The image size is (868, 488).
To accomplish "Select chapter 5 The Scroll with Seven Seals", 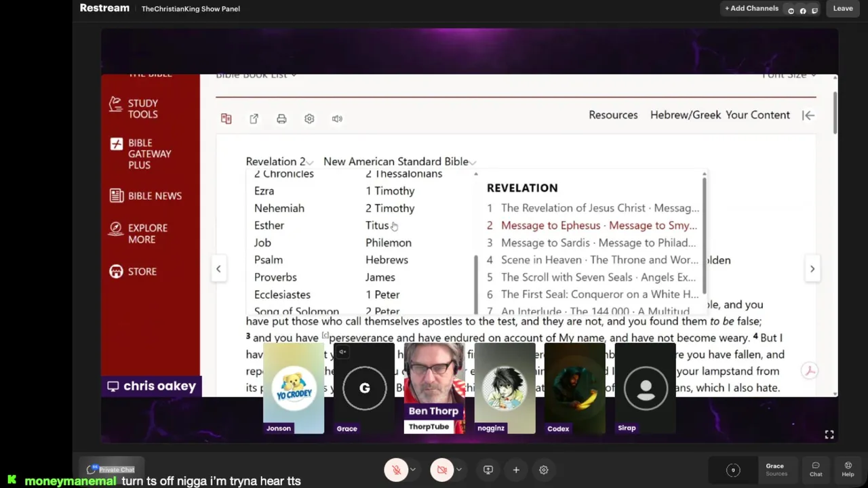I will 593,277.
